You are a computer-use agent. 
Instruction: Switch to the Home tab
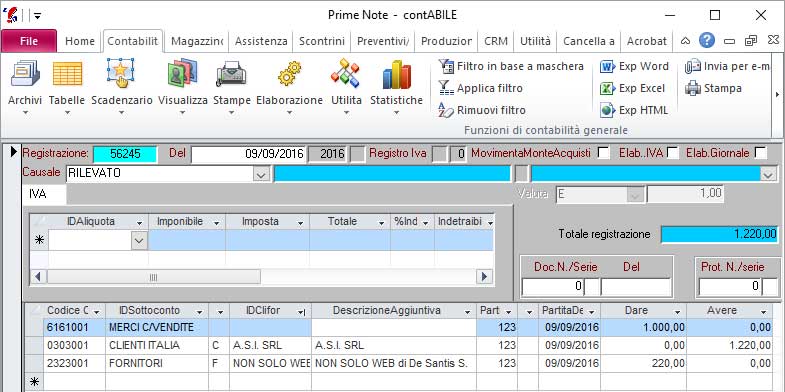pyautogui.click(x=80, y=41)
